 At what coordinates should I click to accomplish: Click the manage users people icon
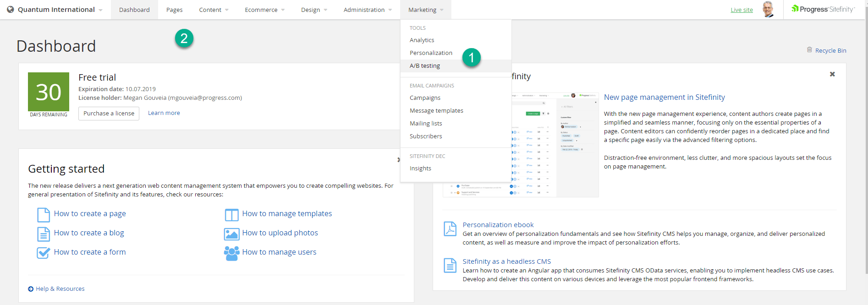pos(231,253)
